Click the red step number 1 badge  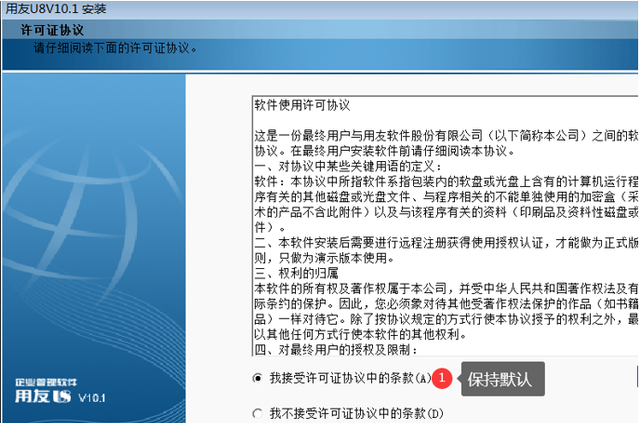(445, 379)
